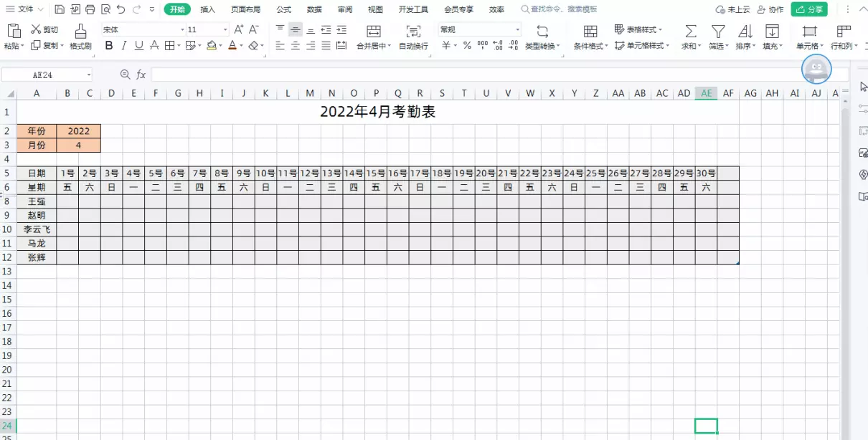Viewport: 868px width, 440px height.
Task: Expand Merge and Center (合并居中) dropdown
Action: coord(389,46)
